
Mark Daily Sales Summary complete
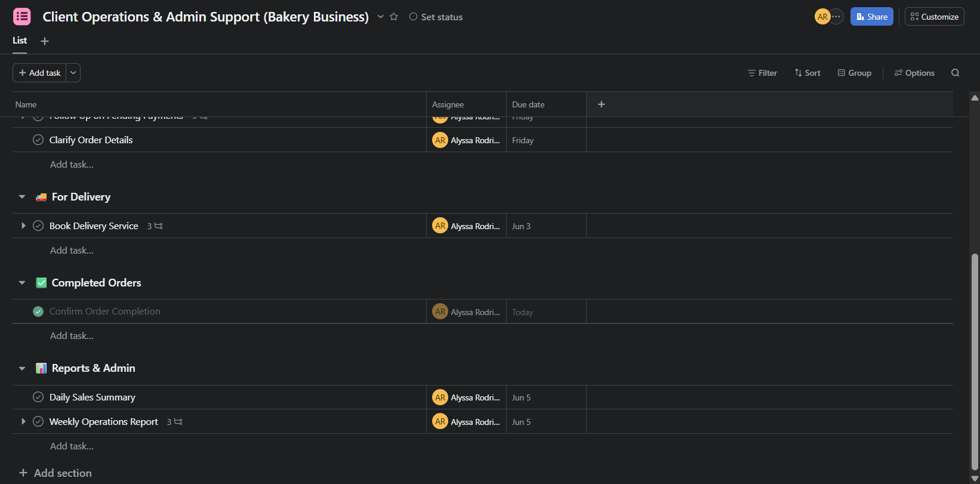click(38, 397)
